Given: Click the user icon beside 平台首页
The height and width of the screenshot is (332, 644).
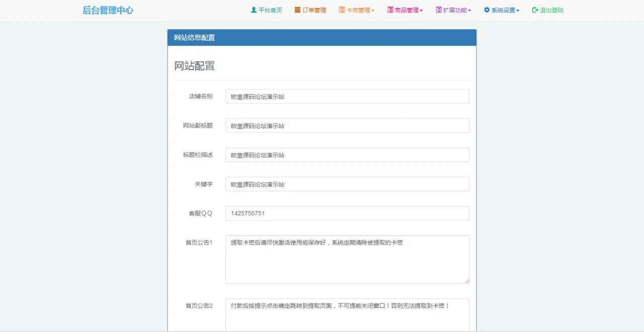Looking at the screenshot, I should [254, 10].
